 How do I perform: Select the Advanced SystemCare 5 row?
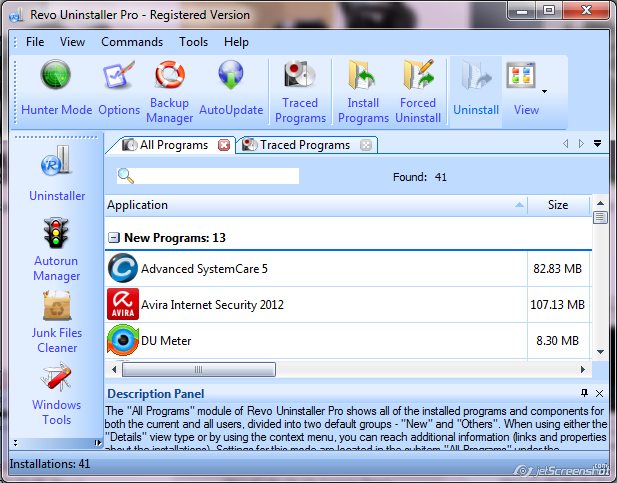pyautogui.click(x=348, y=268)
